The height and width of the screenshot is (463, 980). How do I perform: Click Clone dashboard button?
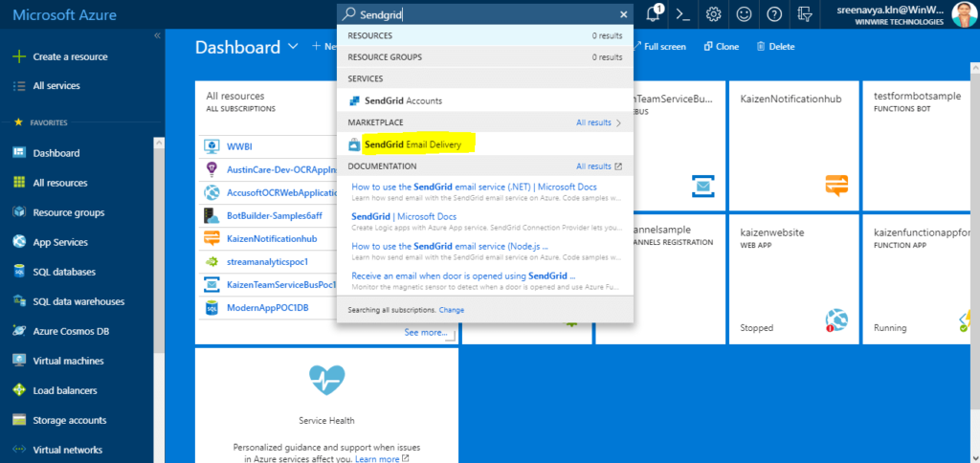click(722, 47)
